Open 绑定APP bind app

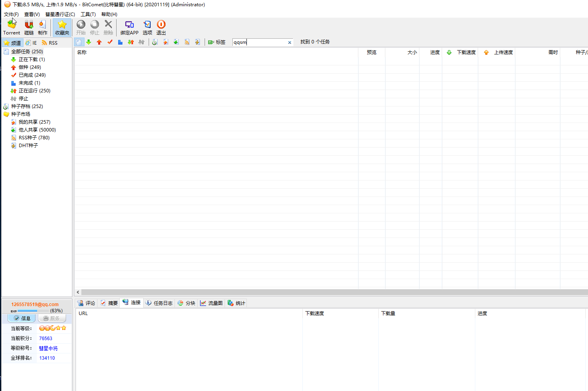point(129,27)
